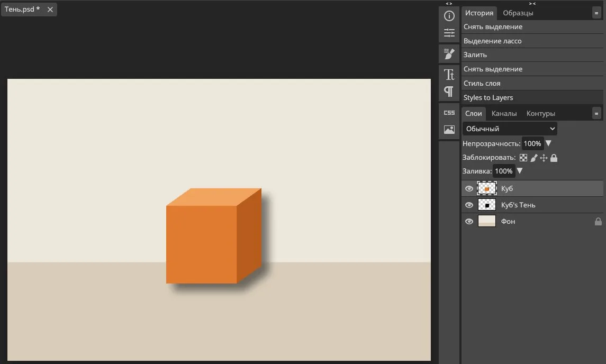This screenshot has width=606, height=364.
Task: Open the Непрозрачность slider arrow
Action: click(548, 143)
